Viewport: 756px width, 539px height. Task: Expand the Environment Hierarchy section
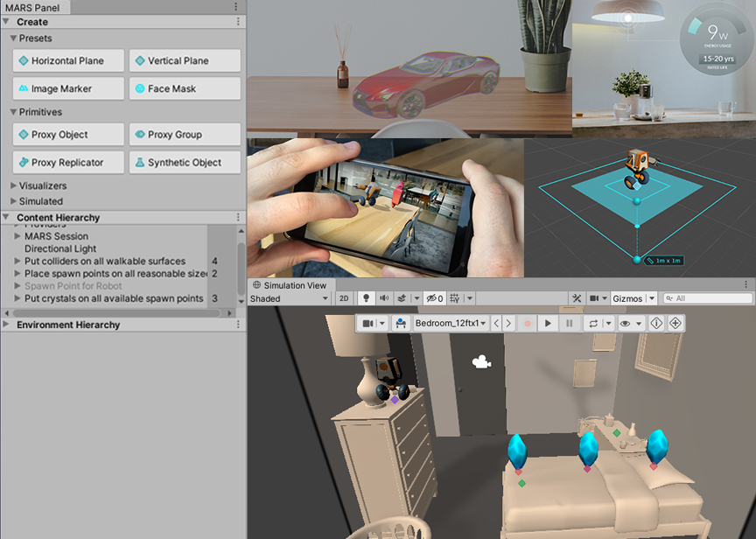[x=9, y=324]
